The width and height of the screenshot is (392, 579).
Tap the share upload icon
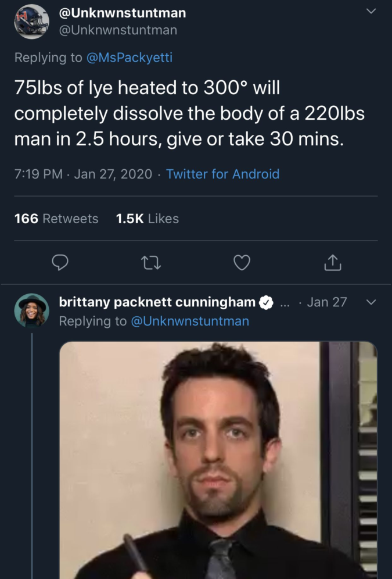(332, 263)
